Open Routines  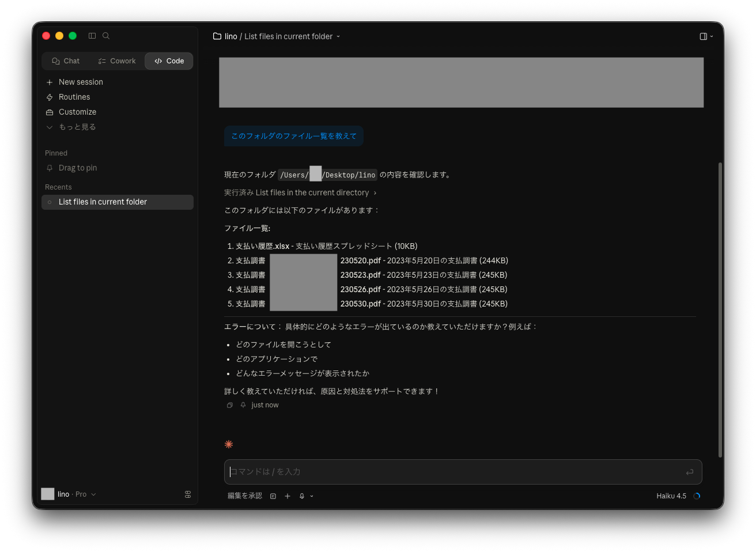coord(118,97)
